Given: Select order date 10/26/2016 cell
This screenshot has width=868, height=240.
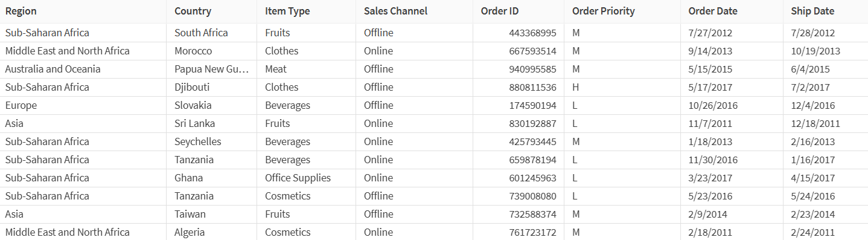Looking at the screenshot, I should click(732, 105).
